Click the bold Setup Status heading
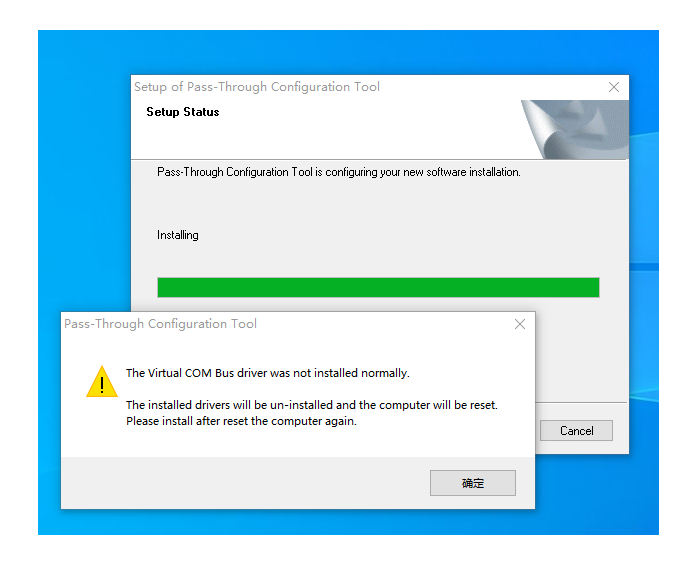The width and height of the screenshot is (696, 564). 182,112
